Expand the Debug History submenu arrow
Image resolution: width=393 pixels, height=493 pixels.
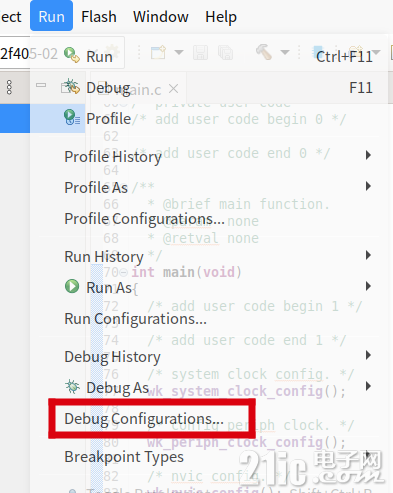point(368,355)
